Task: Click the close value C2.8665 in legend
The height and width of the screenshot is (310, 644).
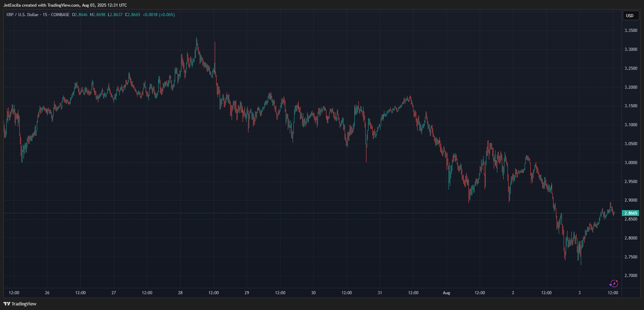Action: (133, 15)
